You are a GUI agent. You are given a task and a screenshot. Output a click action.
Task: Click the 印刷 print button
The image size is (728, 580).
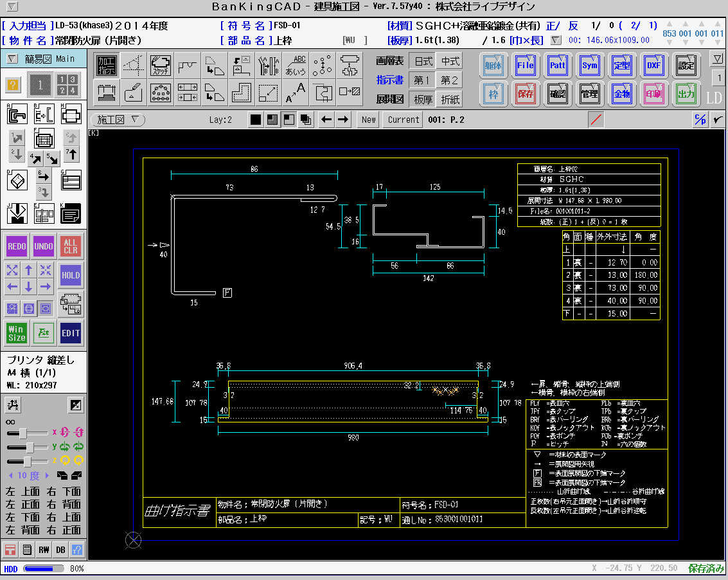(x=653, y=94)
